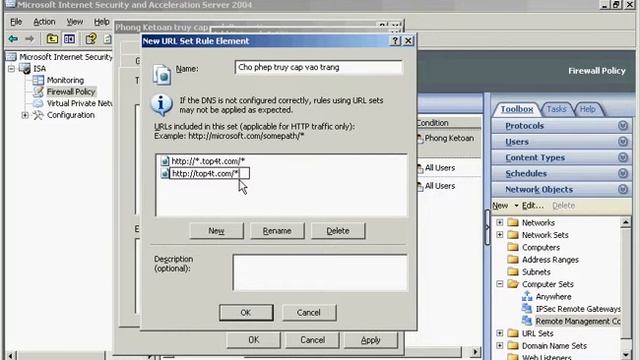Expand the URL Sets tree node
Screen dimensions: 640x360
click(500, 333)
